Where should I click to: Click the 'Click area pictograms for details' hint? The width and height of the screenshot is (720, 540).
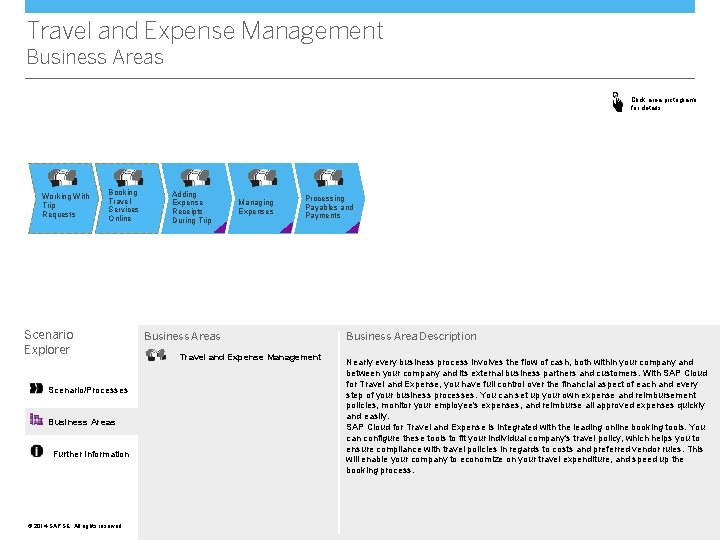pos(663,103)
